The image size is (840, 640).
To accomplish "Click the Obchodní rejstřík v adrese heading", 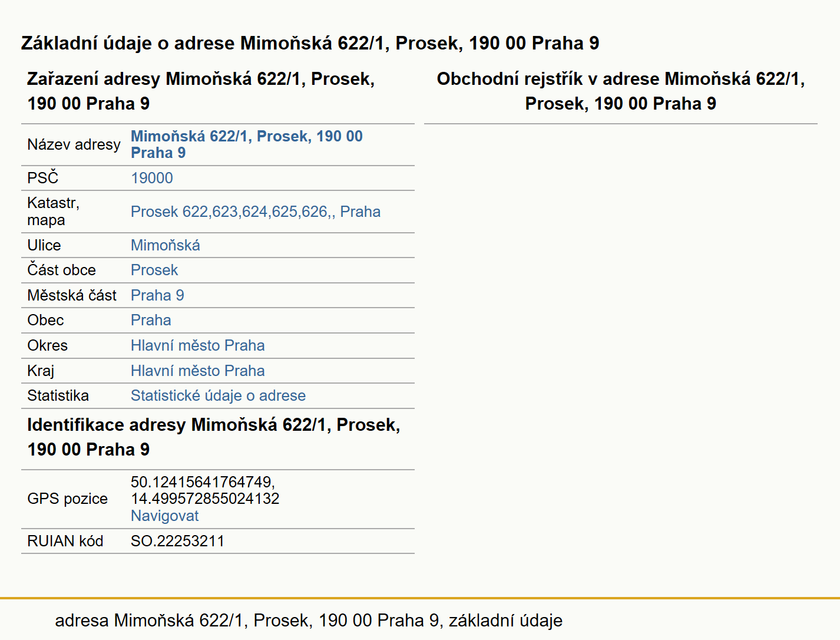I will [x=621, y=91].
